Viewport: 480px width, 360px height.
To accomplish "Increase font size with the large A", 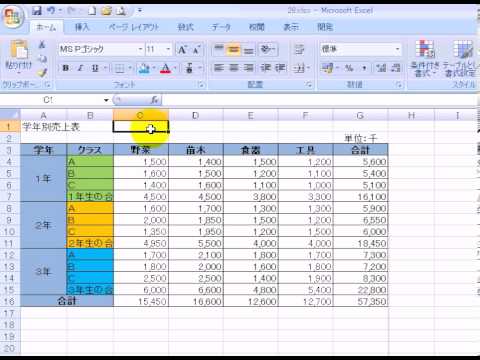I will pos(182,50).
